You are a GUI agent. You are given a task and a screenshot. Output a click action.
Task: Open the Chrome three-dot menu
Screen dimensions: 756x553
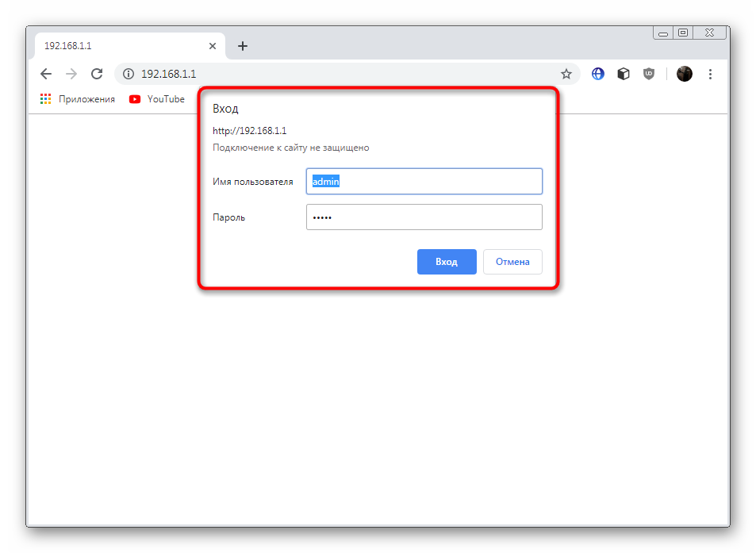tap(710, 74)
